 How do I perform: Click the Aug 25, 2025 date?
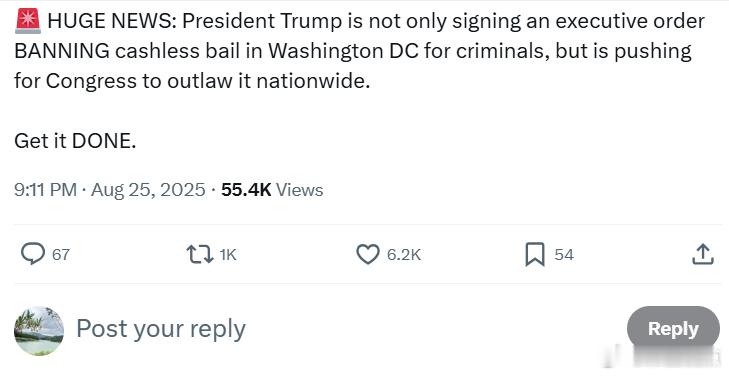(148, 190)
